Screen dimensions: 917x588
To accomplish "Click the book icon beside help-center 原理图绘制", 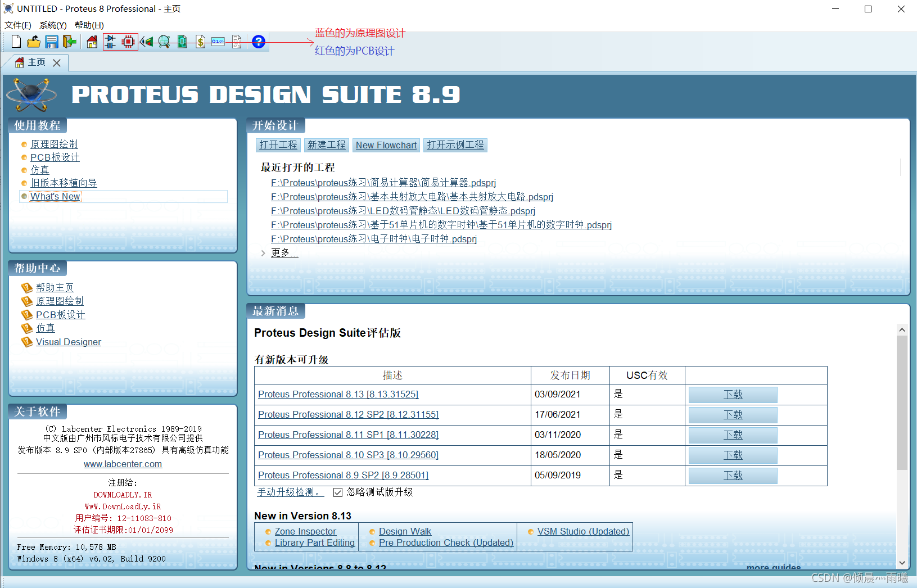I will (x=26, y=301).
